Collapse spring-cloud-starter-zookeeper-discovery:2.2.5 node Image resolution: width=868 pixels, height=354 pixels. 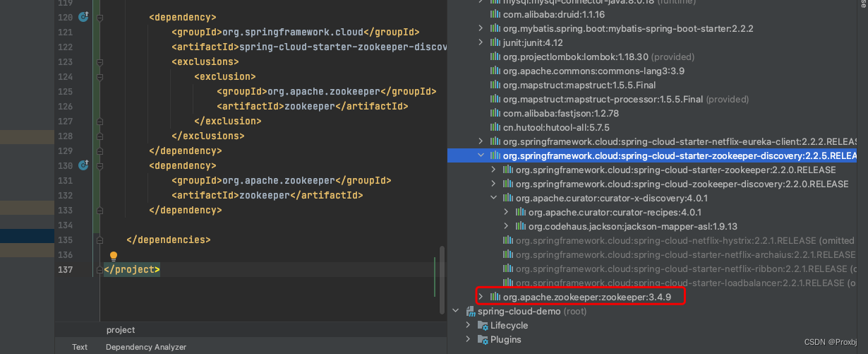pos(481,155)
